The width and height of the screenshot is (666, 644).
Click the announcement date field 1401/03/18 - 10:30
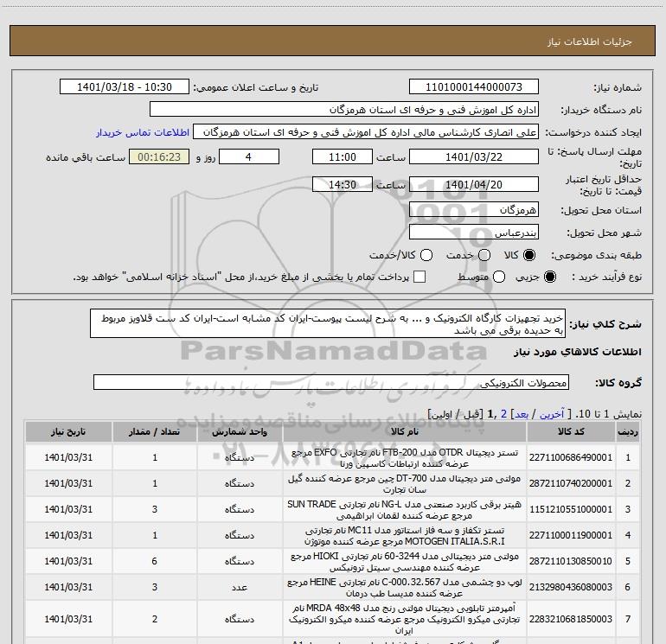[x=125, y=87]
